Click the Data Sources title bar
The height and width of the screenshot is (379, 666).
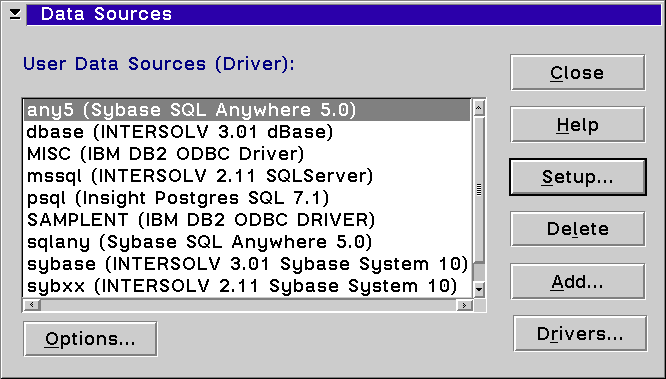[x=344, y=14]
